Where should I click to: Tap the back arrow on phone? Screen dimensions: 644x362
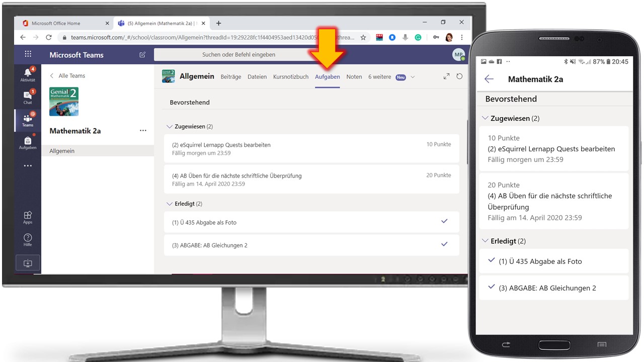tap(489, 79)
